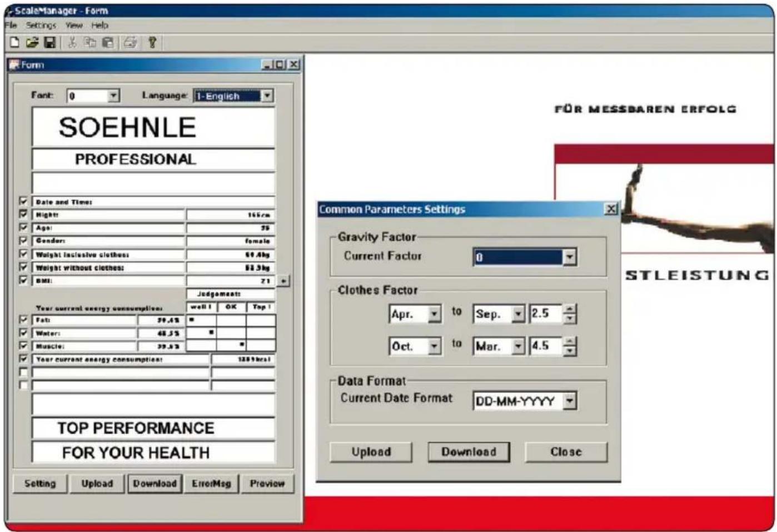This screenshot has width=777, height=532.
Task: Click the Preview button
Action: [267, 484]
